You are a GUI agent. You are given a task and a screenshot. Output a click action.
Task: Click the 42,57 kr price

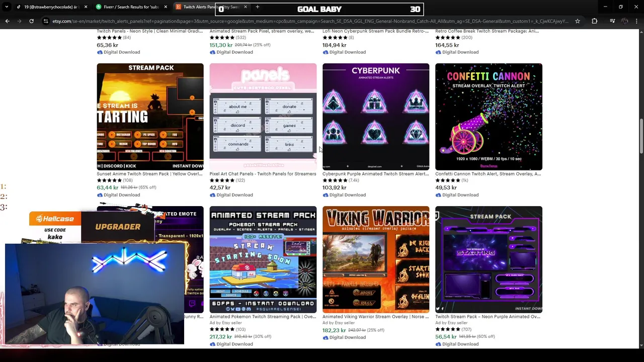220,188
